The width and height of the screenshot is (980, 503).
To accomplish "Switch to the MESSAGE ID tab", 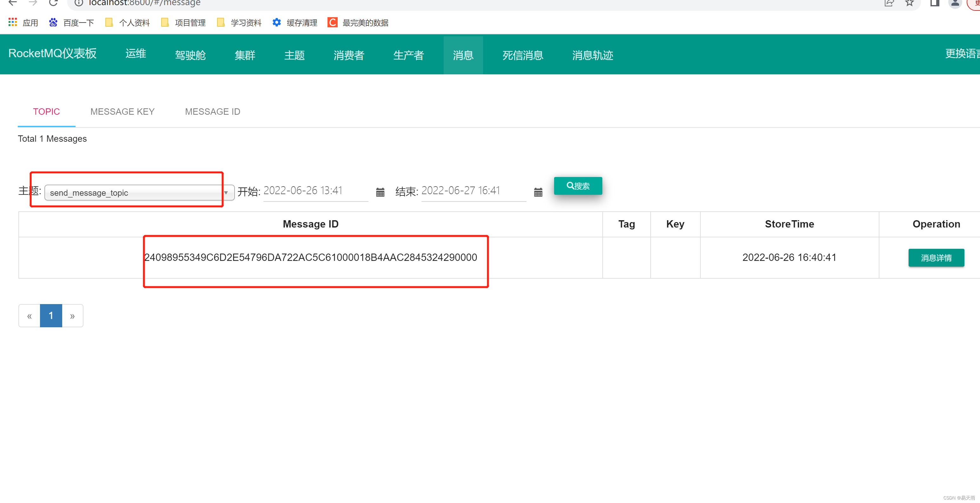I will point(212,112).
